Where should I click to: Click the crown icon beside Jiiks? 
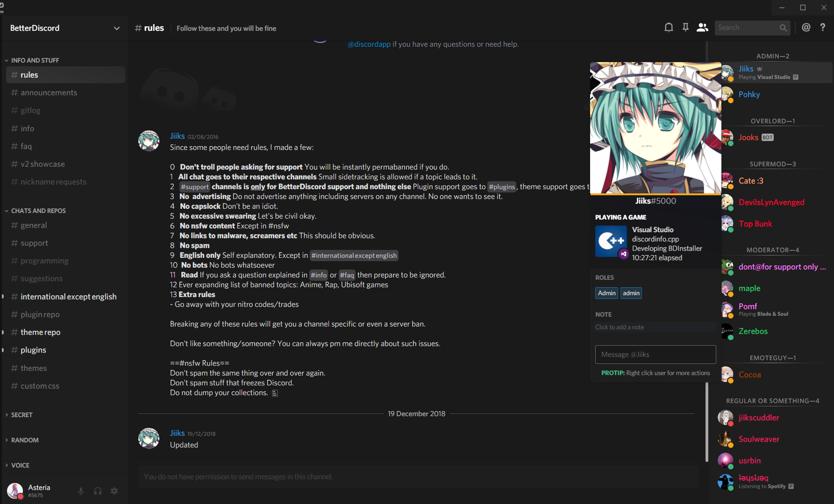point(759,69)
